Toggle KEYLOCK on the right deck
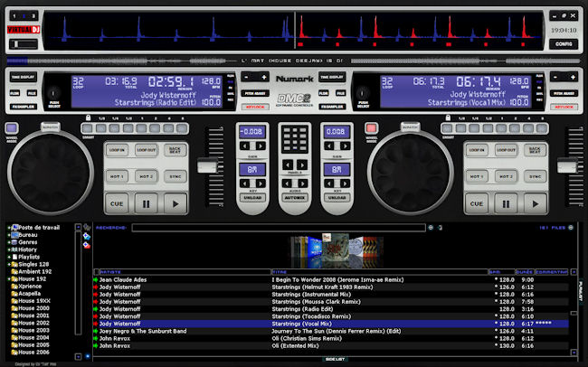The height and width of the screenshot is (367, 588). pyautogui.click(x=563, y=106)
